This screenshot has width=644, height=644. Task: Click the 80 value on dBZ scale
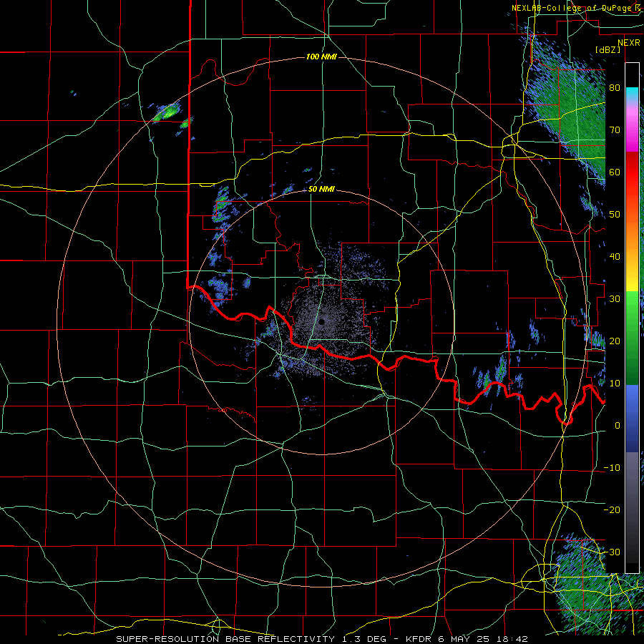[615, 87]
